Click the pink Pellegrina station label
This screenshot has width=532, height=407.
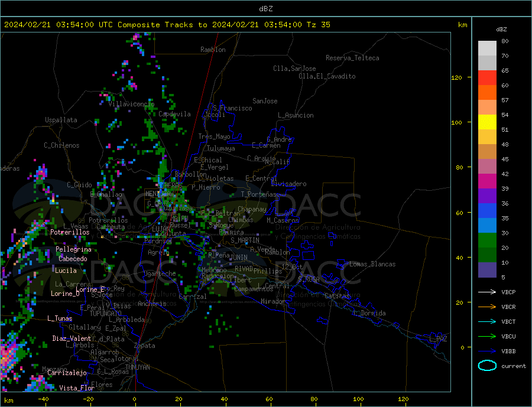tap(73, 249)
